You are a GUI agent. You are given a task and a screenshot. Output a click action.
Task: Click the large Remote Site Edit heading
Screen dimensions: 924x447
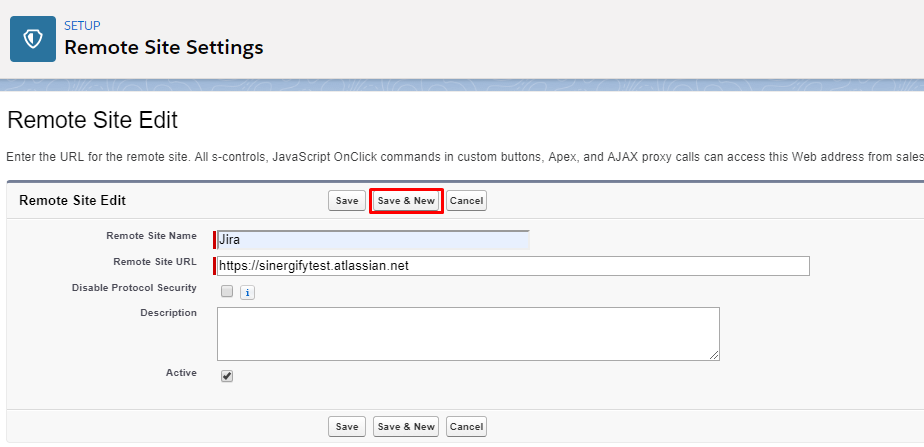(x=92, y=120)
